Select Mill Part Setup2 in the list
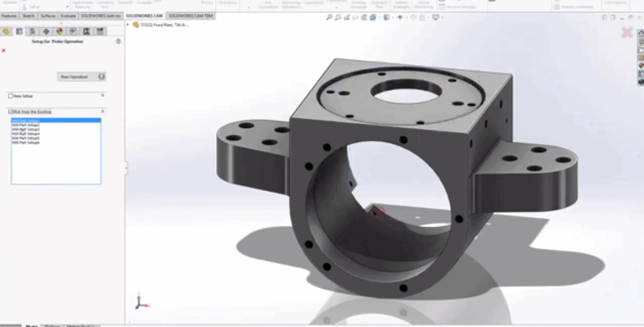Screen dimensions: 644x327 (x=56, y=125)
